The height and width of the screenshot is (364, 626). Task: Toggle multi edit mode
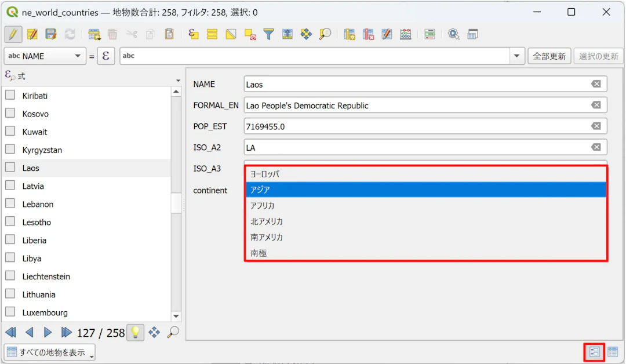(x=32, y=34)
